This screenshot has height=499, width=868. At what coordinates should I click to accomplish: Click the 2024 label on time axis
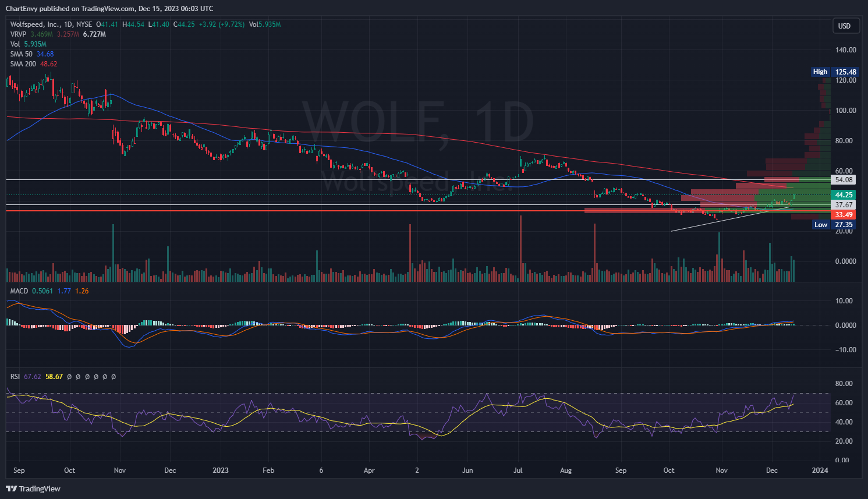(x=820, y=470)
